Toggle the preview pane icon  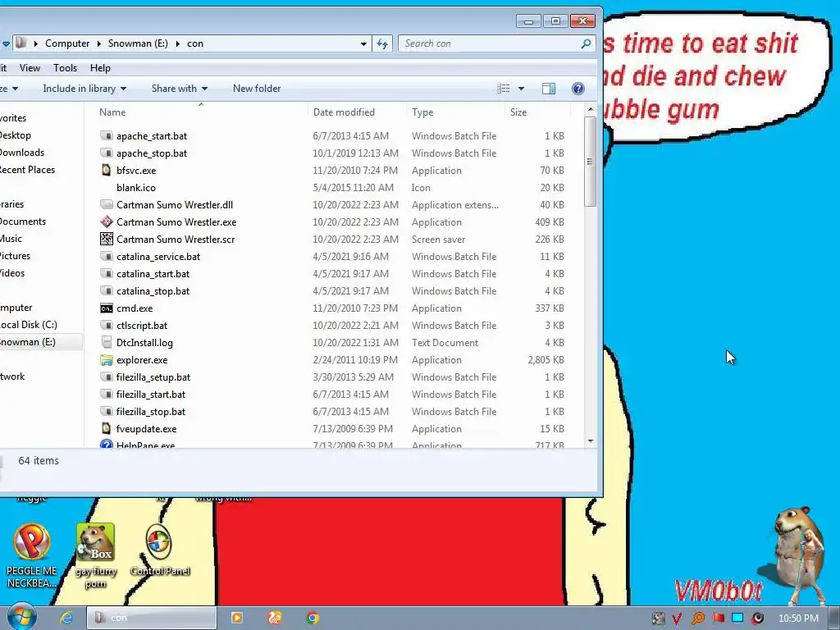pyautogui.click(x=549, y=89)
